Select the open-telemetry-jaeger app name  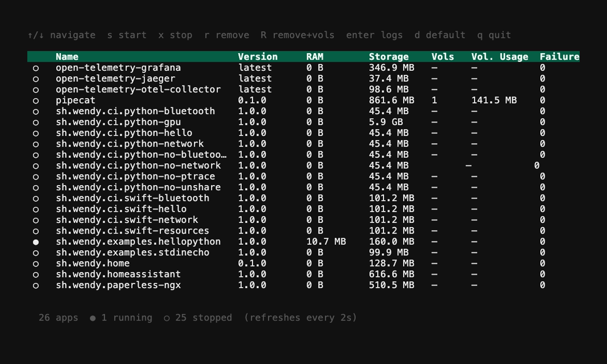point(115,78)
